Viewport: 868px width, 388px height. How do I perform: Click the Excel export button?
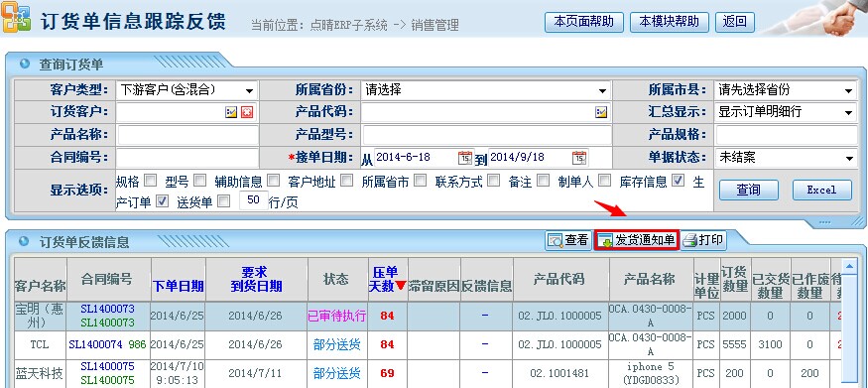(821, 190)
